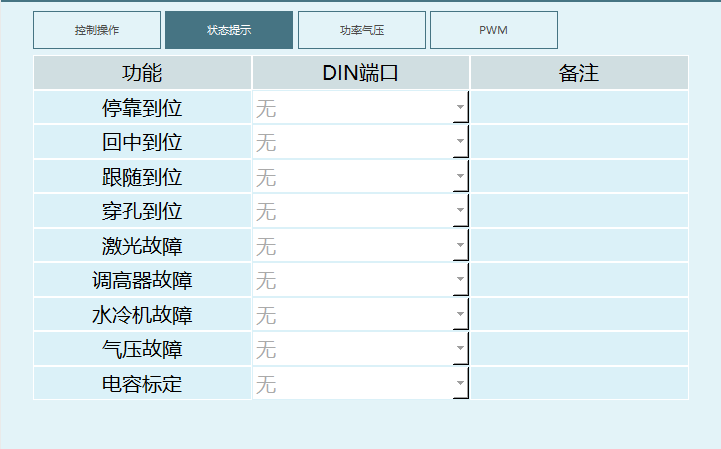Click the DIN端口 column header
The width and height of the screenshot is (721, 449).
point(360,73)
